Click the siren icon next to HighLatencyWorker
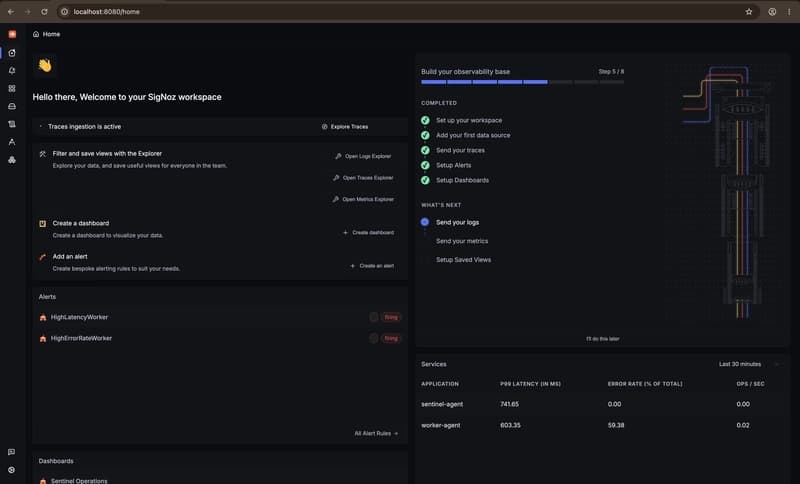The image size is (800, 484). [x=43, y=317]
